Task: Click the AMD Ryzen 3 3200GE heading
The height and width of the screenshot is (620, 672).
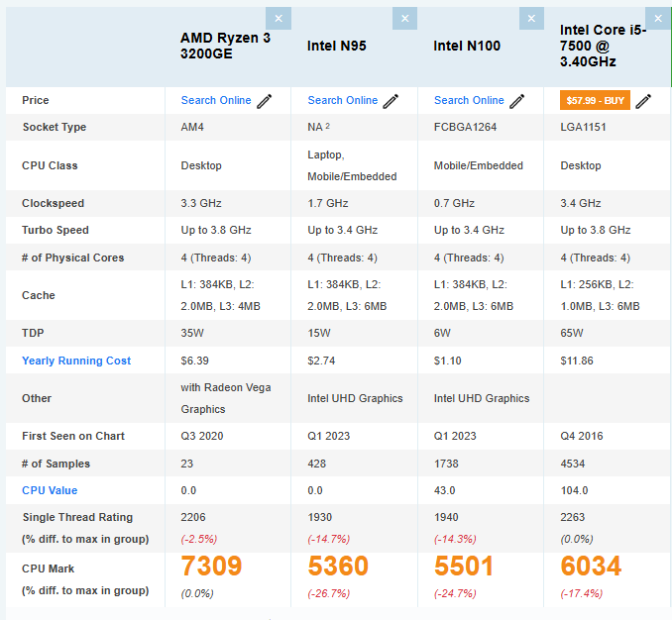Action: tap(225, 46)
